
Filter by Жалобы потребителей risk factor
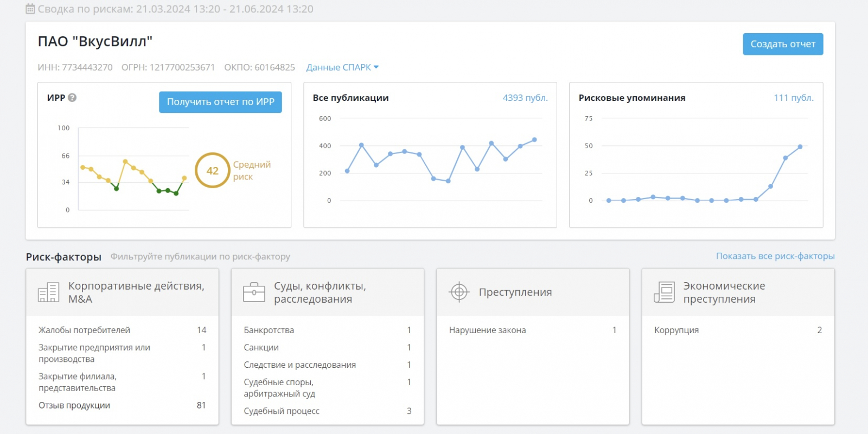click(x=84, y=330)
